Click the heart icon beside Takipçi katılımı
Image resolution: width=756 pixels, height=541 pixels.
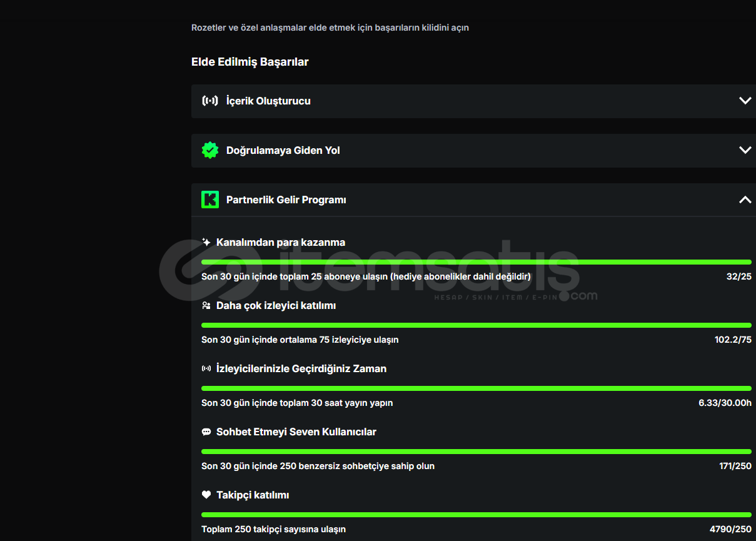206,495
